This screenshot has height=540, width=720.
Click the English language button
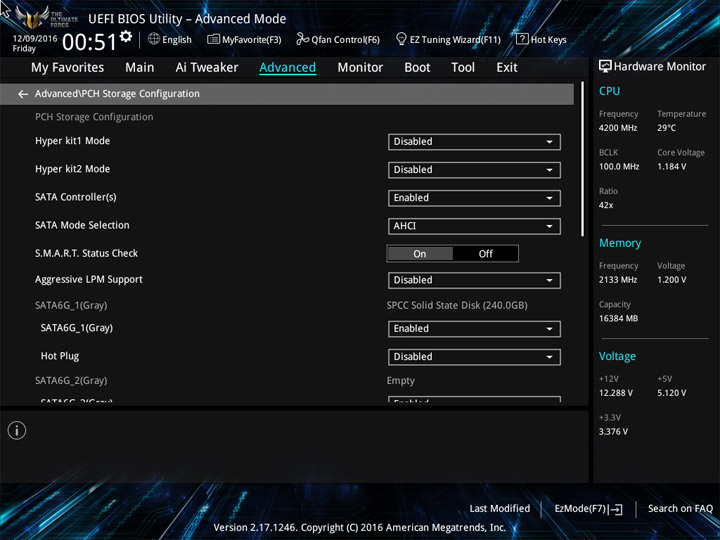coord(170,39)
